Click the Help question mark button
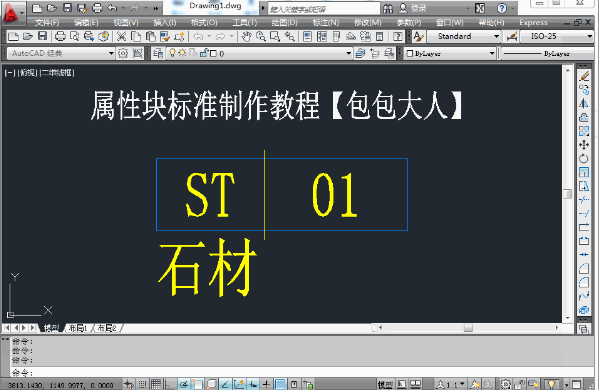This screenshot has height=390, width=600. pyautogui.click(x=502, y=8)
